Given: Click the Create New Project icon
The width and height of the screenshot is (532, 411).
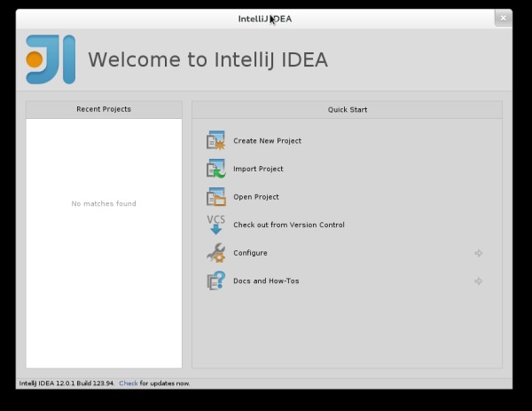Looking at the screenshot, I should (216, 140).
